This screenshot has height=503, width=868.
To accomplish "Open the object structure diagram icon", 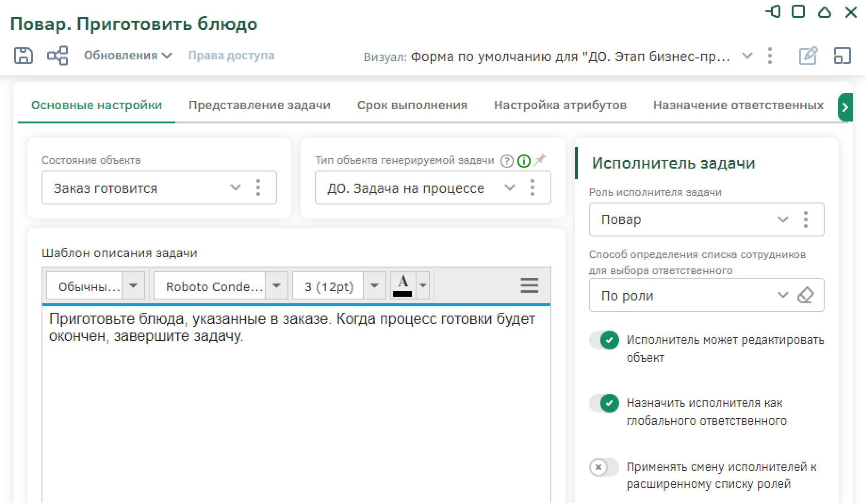I will [x=57, y=56].
